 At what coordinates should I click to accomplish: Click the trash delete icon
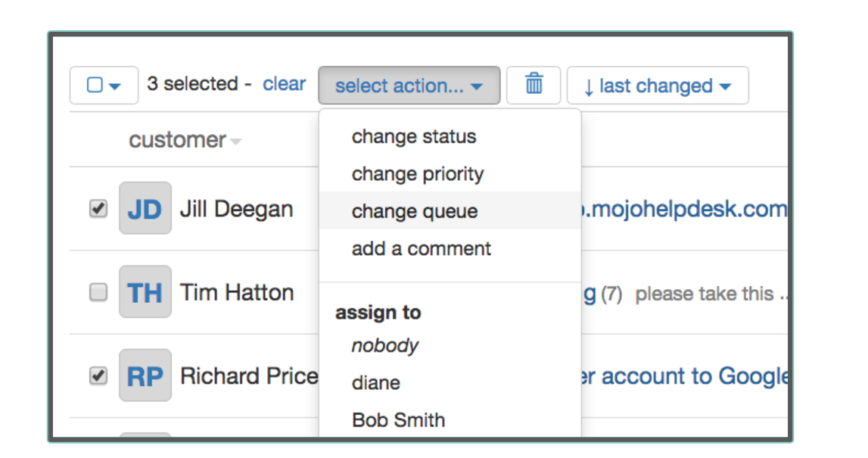tap(534, 83)
